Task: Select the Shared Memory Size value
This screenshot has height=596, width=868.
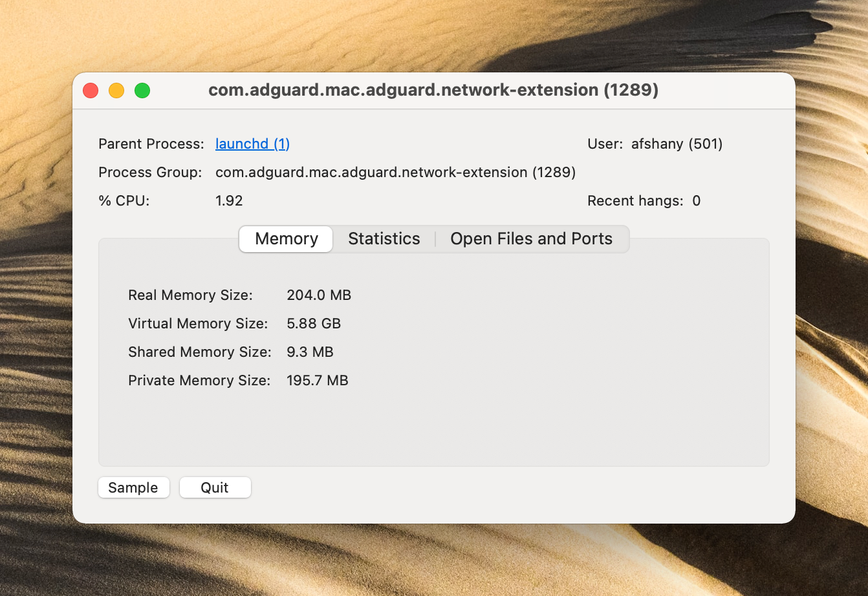Action: point(310,352)
